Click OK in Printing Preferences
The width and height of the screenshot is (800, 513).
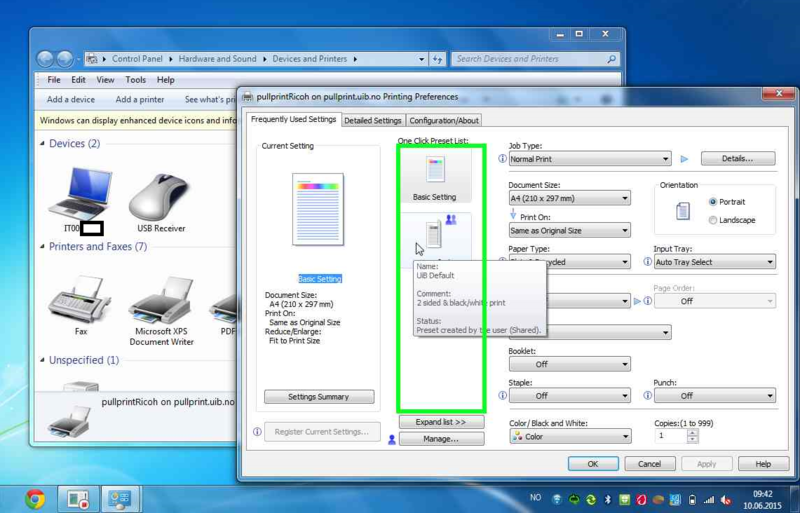click(593, 464)
